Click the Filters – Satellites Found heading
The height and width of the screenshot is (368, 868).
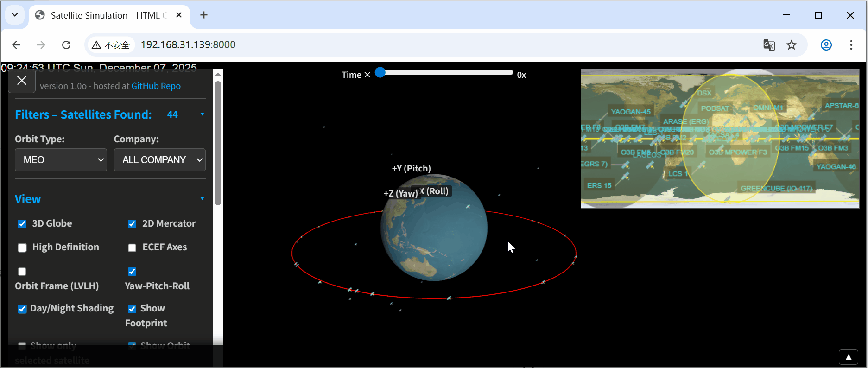(x=83, y=114)
